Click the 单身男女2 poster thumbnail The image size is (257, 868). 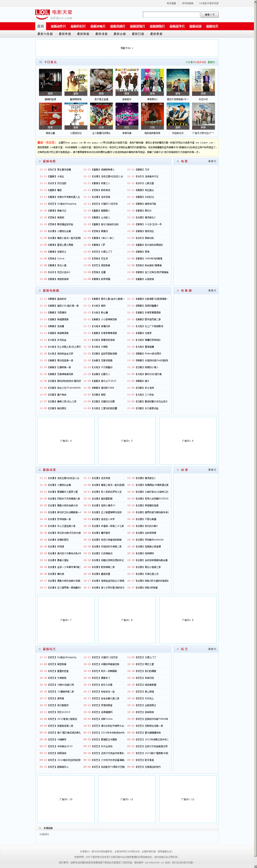[x=152, y=83]
